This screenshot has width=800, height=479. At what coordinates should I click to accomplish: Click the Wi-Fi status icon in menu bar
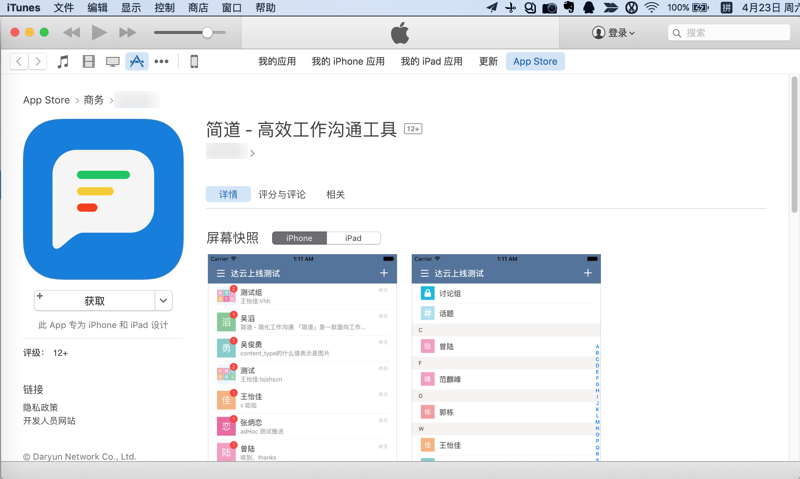652,8
